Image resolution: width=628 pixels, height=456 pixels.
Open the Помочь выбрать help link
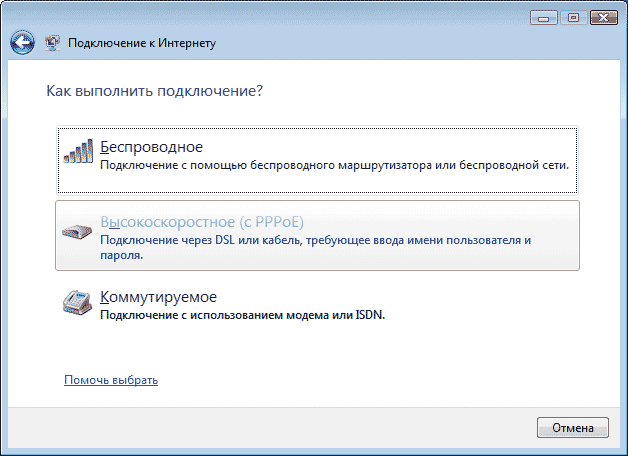[111, 380]
